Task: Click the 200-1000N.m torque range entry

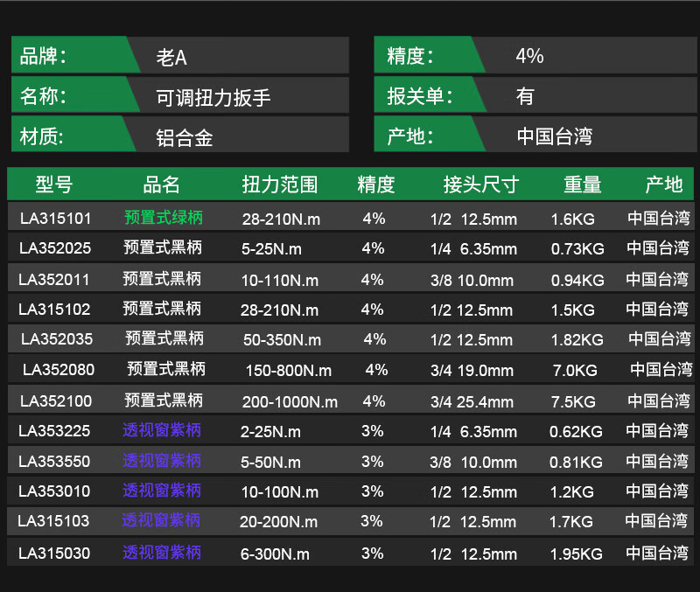Action: tap(290, 402)
